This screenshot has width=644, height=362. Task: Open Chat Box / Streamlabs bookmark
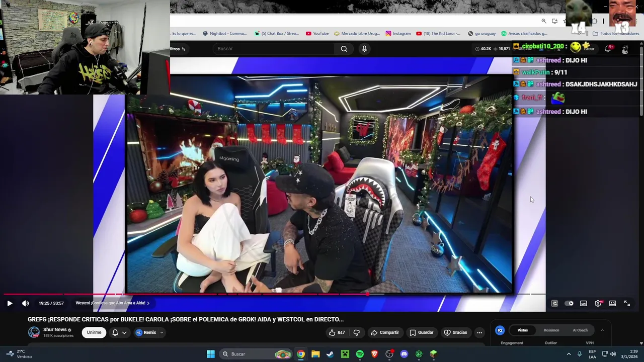276,34
